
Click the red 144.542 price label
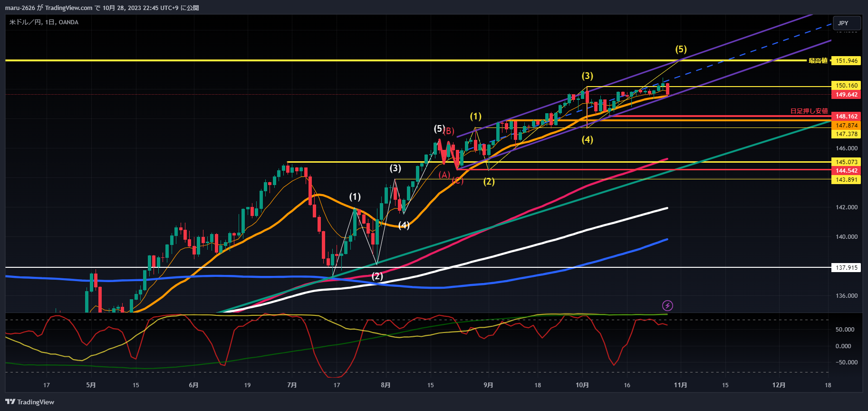[847, 171]
